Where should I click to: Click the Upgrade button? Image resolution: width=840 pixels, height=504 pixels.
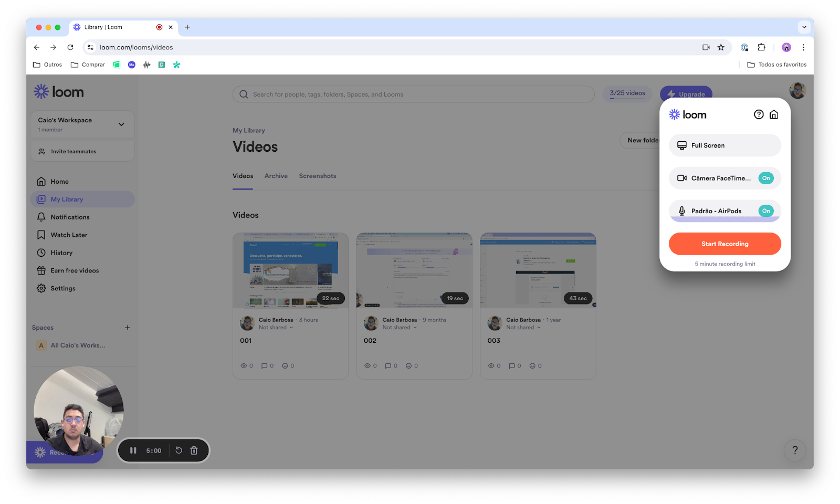[686, 94]
